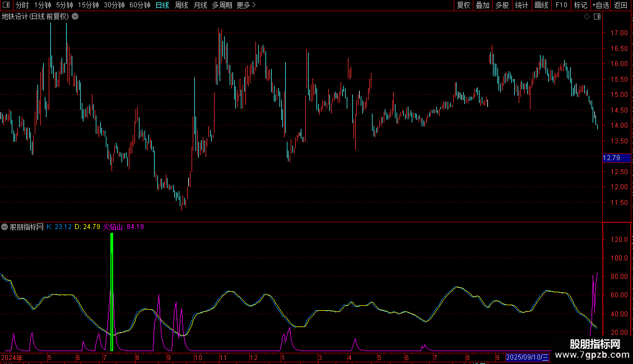The image size is (633, 364).
Task: Open F10 company info
Action: pos(561,5)
